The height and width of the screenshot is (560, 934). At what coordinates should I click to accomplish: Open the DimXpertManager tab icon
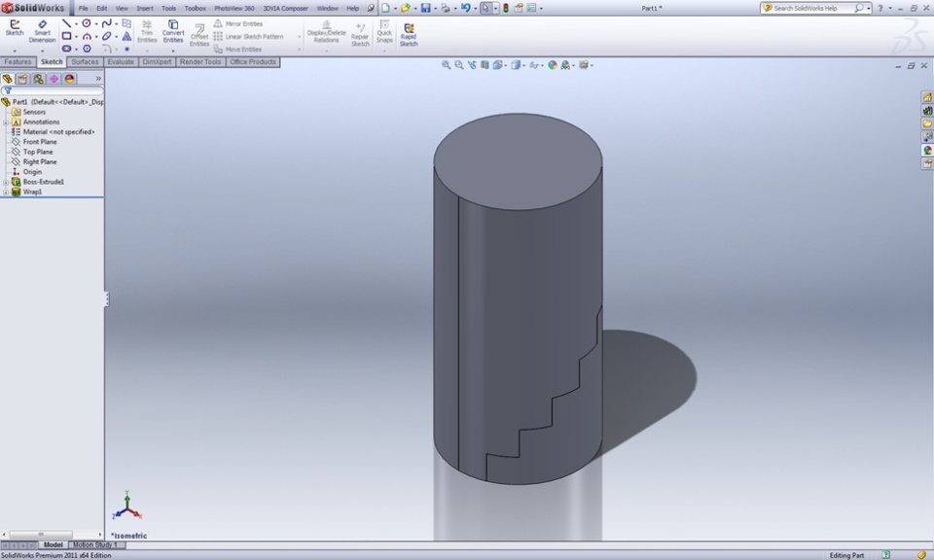[x=54, y=79]
